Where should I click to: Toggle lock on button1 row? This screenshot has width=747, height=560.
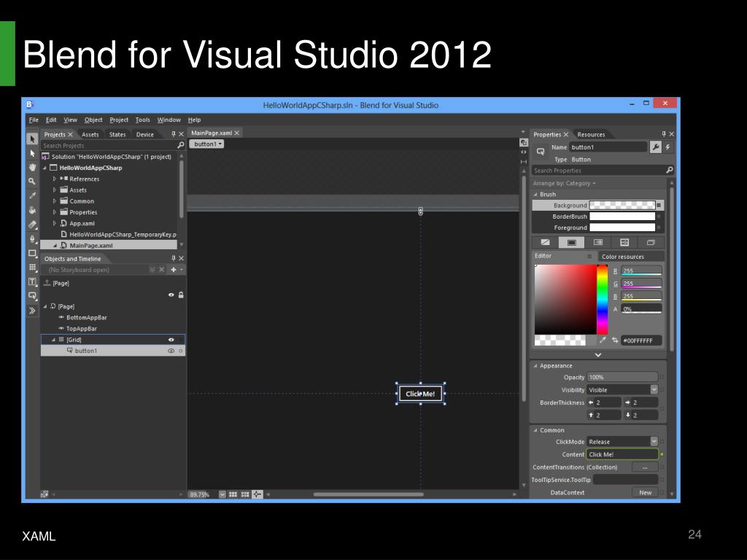[x=181, y=351]
